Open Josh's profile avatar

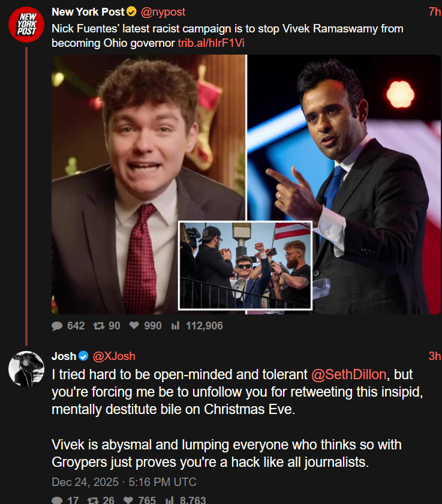(x=26, y=368)
